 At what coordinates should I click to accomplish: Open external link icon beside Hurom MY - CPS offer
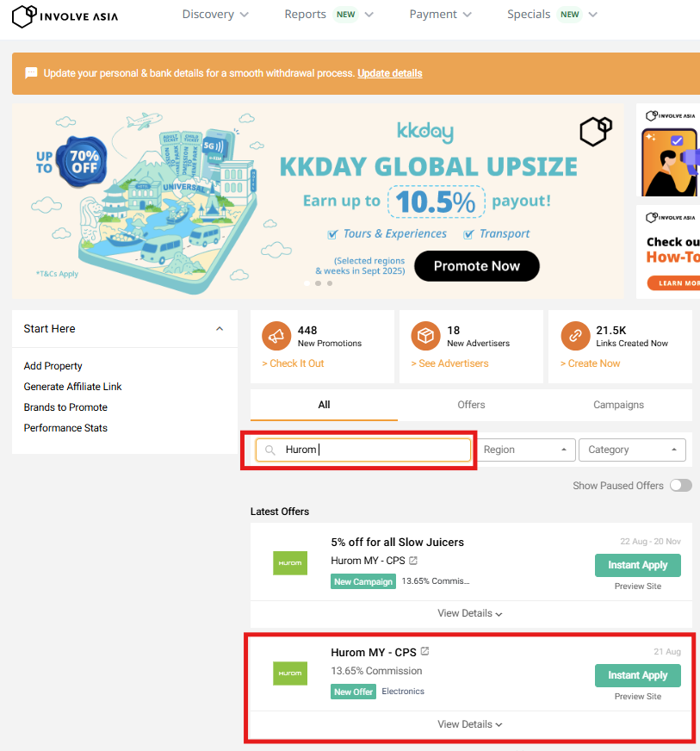424,651
